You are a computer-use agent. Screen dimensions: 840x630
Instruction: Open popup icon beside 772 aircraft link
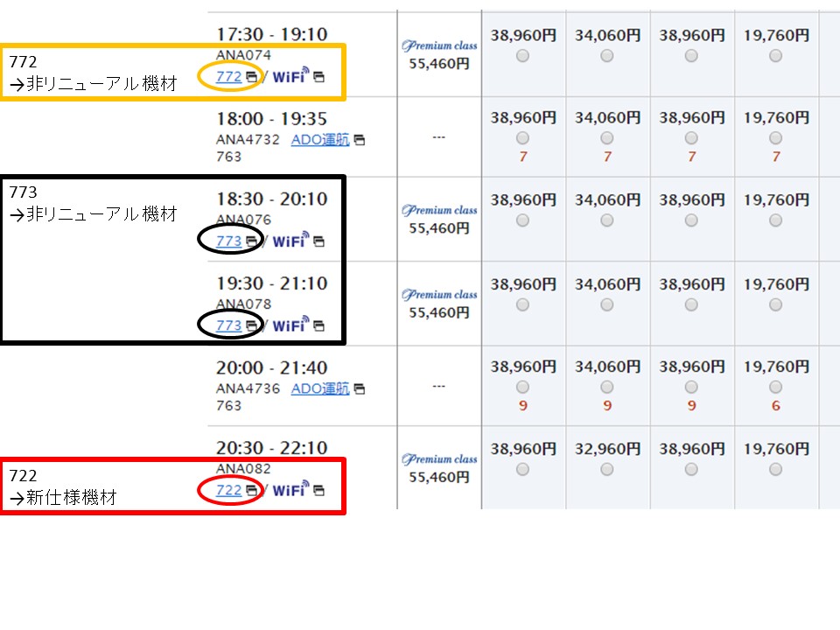pos(251,77)
